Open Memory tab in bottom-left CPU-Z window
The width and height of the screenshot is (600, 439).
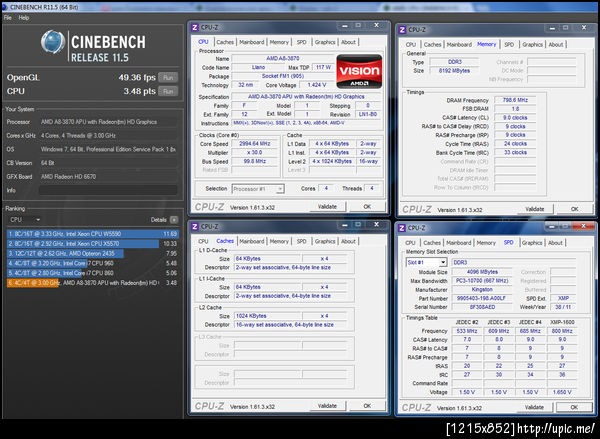click(x=279, y=241)
